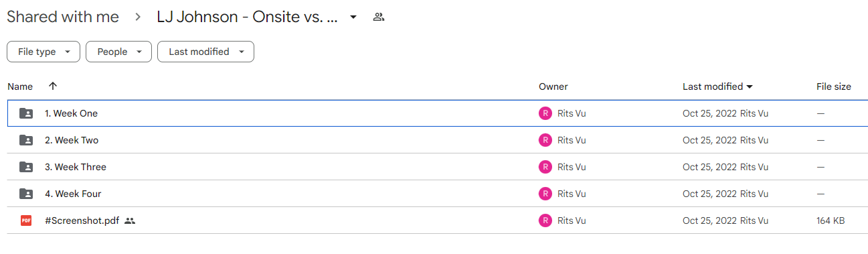Click Rits Vu avatar in Week One row
868x254 pixels.
point(545,113)
